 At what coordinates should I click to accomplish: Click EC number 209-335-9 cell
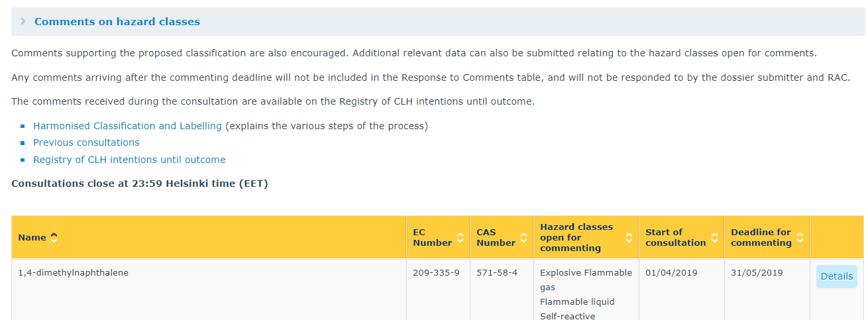point(436,272)
